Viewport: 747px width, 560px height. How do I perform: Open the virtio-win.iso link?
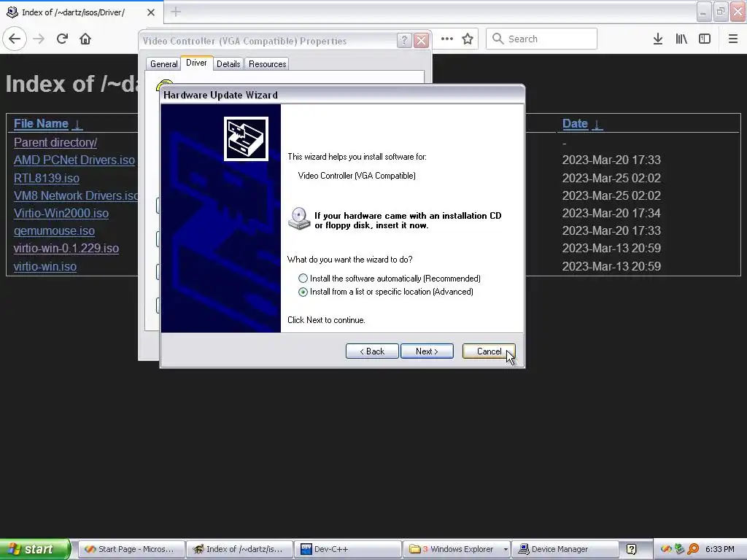coord(44,266)
